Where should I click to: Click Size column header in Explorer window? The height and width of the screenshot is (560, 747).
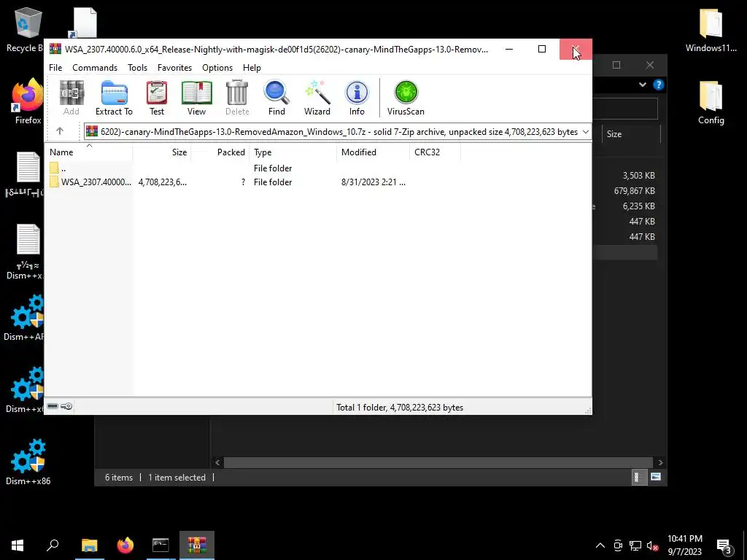[632, 134]
